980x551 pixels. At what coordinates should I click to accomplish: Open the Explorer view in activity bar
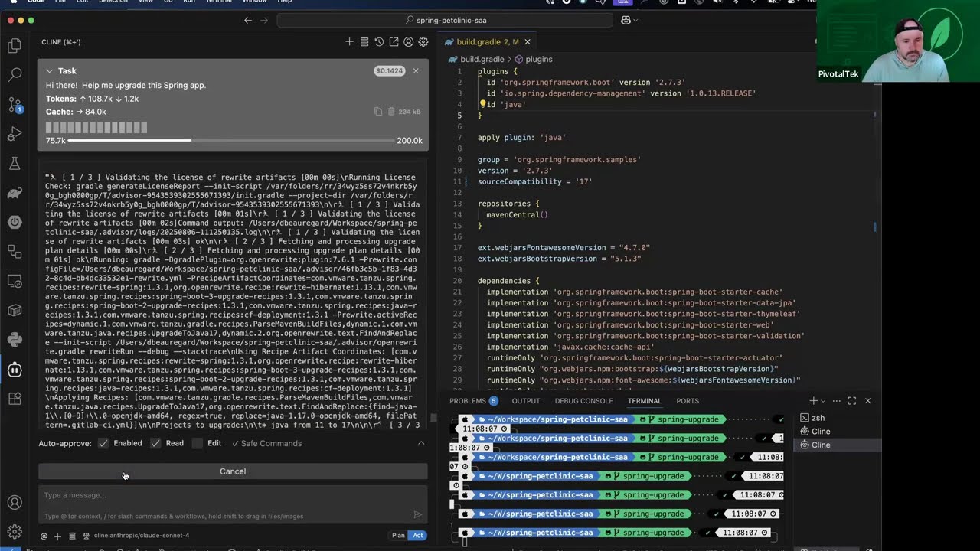click(x=15, y=46)
